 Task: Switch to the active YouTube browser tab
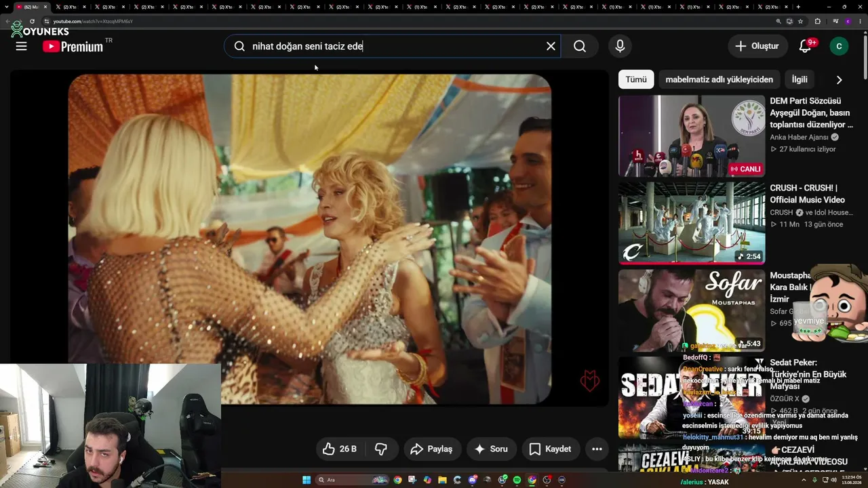coord(31,7)
